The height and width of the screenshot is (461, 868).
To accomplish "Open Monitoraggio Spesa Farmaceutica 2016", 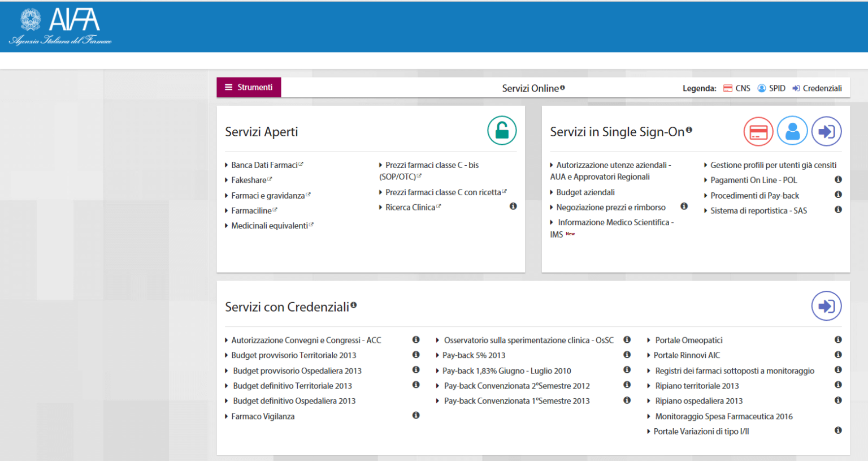I will click(723, 416).
